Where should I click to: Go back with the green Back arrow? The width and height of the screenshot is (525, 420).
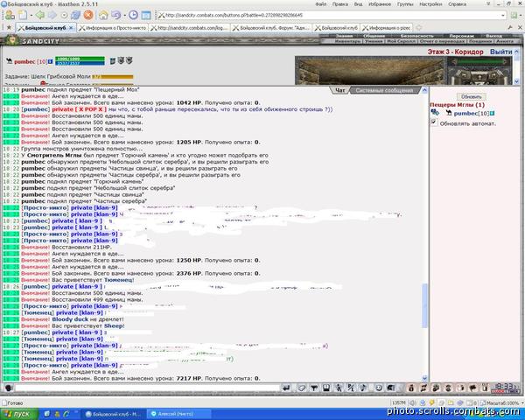click(x=40, y=15)
